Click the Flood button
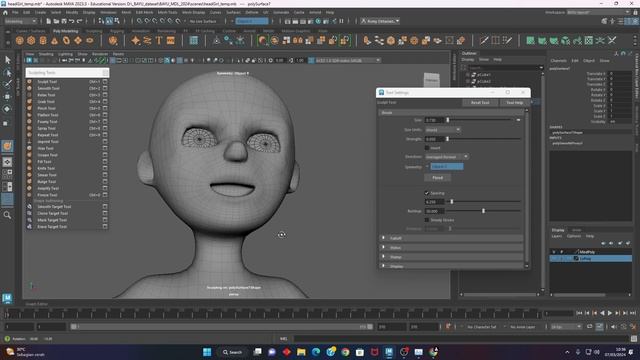 pos(438,178)
